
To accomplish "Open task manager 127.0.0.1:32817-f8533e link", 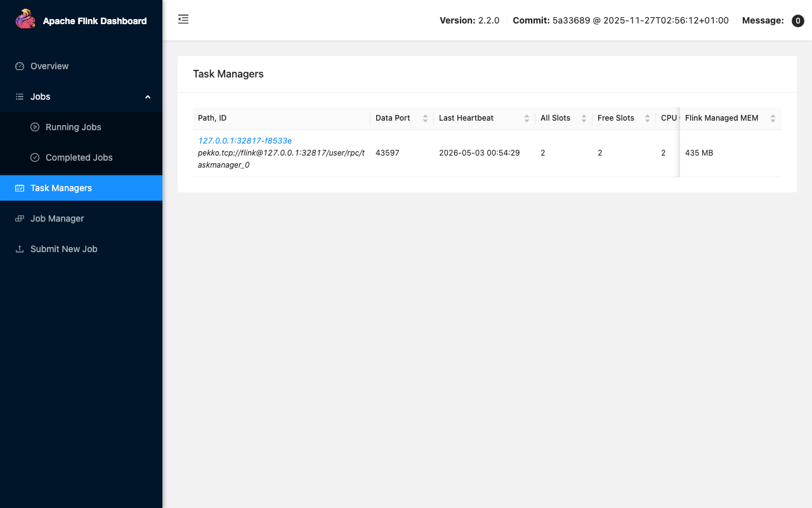I will pos(245,141).
